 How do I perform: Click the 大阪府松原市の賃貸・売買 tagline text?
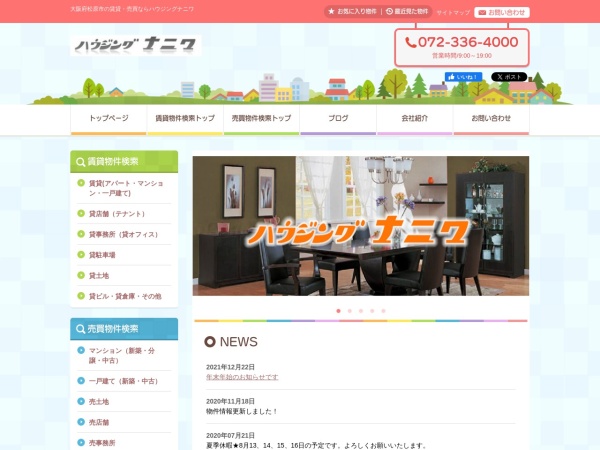point(132,9)
